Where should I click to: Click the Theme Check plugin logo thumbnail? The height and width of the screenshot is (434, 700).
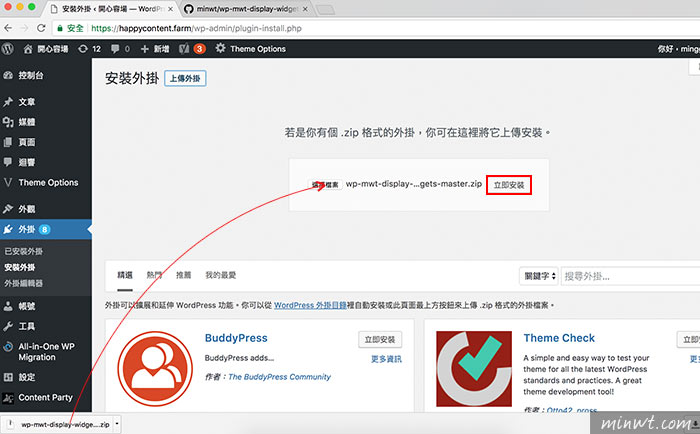(474, 369)
